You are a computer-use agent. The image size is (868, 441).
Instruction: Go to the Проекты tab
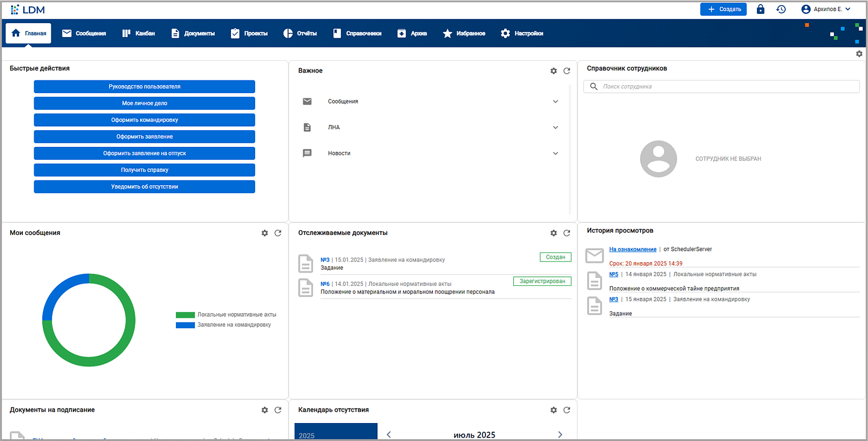[249, 33]
